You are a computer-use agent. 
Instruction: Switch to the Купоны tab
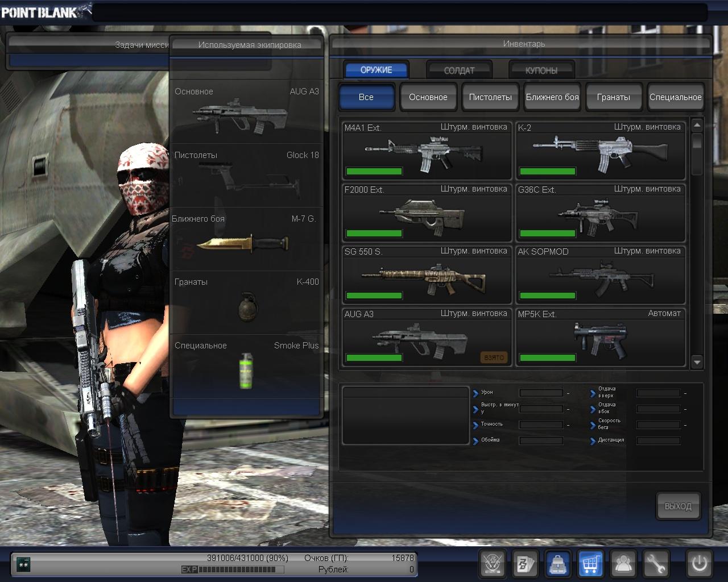[x=541, y=70]
